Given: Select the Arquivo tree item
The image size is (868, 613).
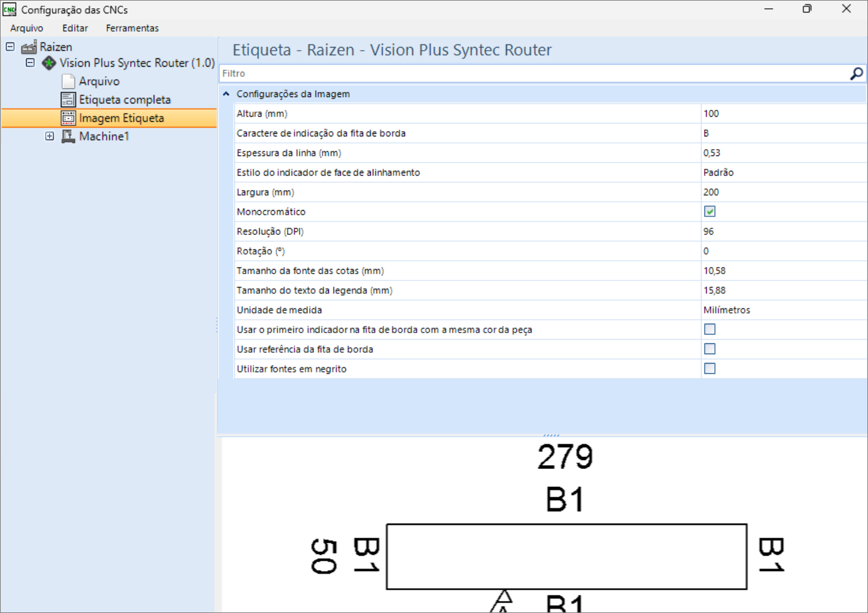Looking at the screenshot, I should (99, 81).
